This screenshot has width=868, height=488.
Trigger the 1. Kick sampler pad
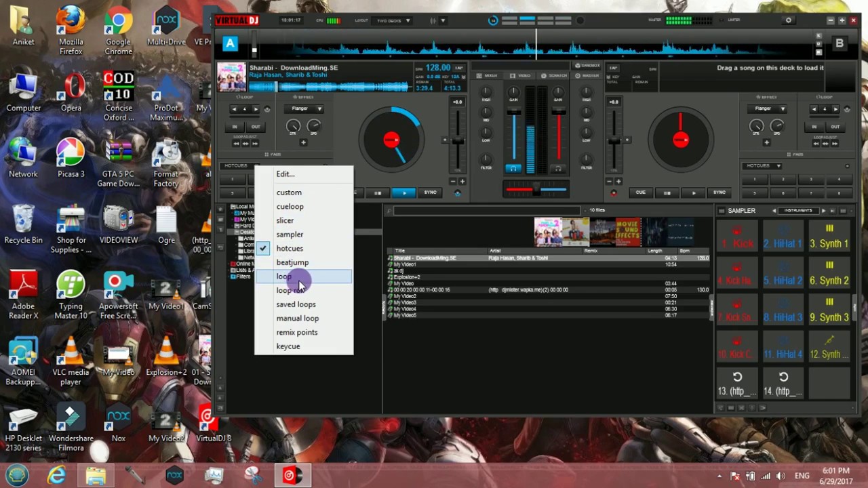[x=737, y=237]
